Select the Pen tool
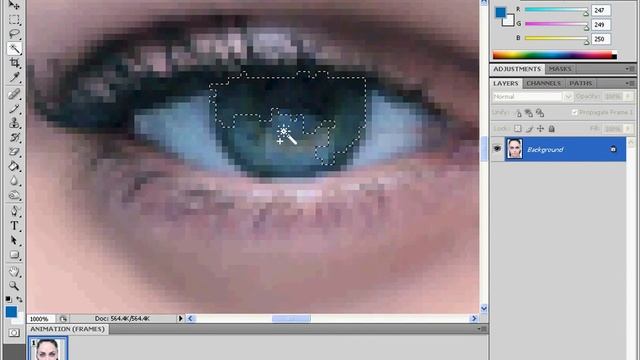 tap(14, 211)
